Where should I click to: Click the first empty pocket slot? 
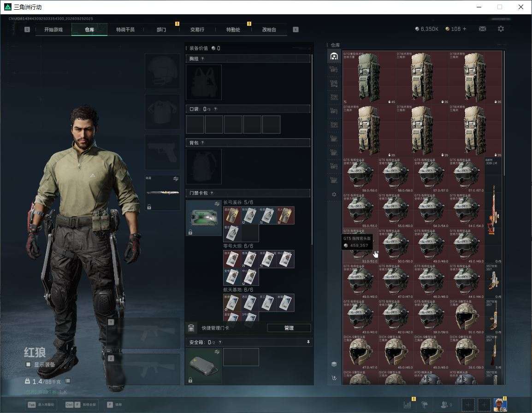(x=195, y=124)
